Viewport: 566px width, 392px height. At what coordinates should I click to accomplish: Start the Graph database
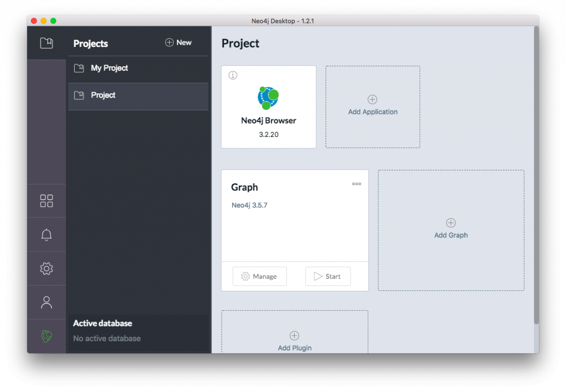(x=328, y=277)
